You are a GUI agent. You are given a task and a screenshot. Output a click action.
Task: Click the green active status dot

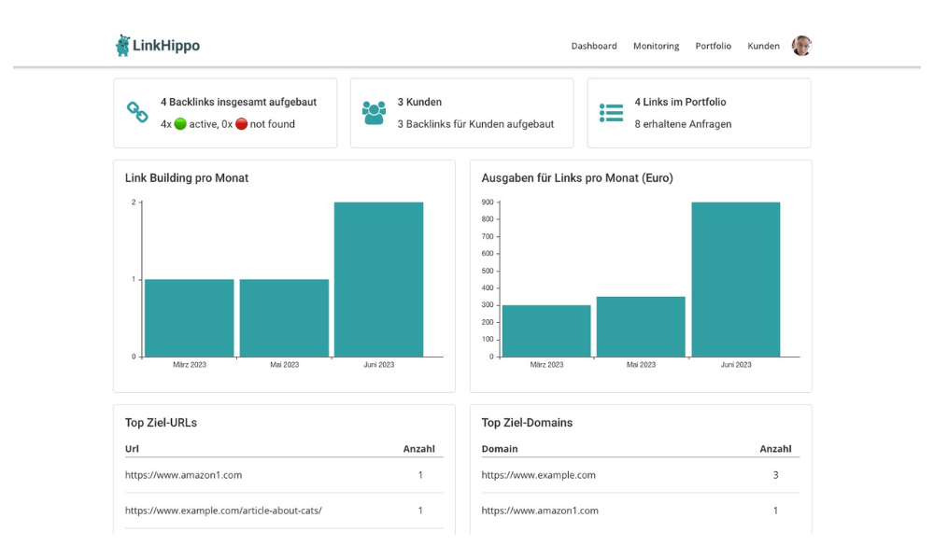click(180, 124)
